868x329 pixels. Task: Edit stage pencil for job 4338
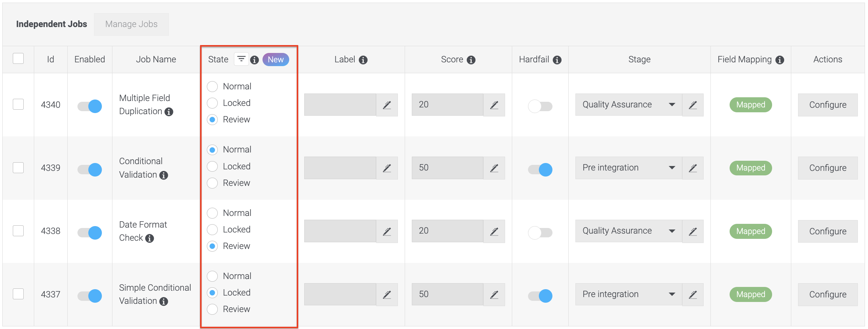tap(693, 231)
